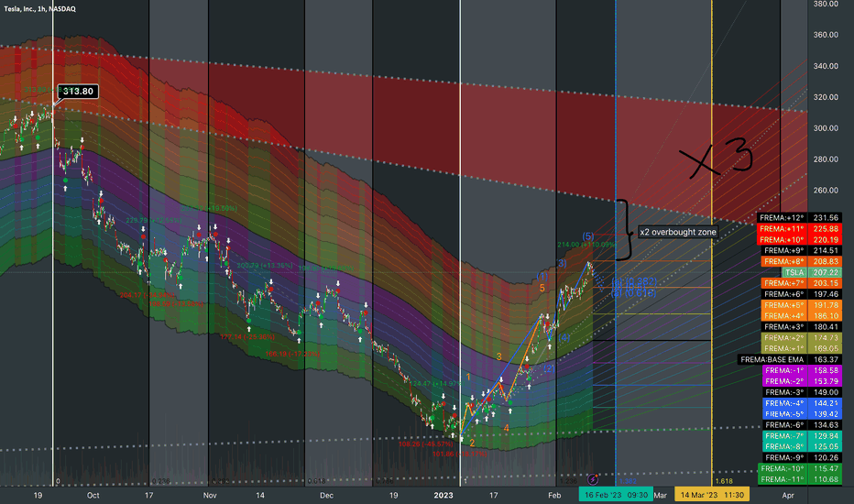
Task: Click the Dec label on time axis
Action: point(326,495)
